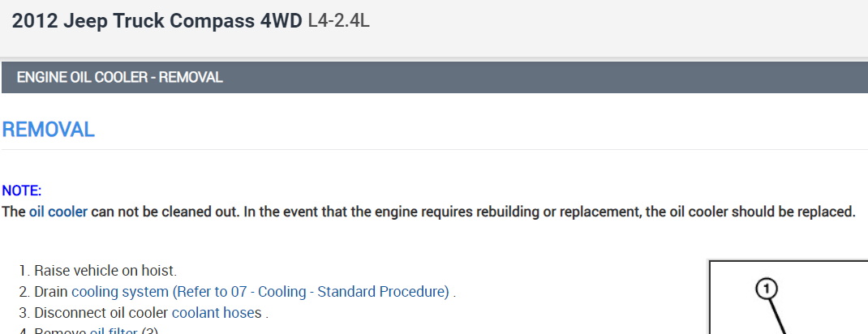Click the partially visible 'oil filter' link
Viewport: 868px width, 334px height.
click(114, 331)
